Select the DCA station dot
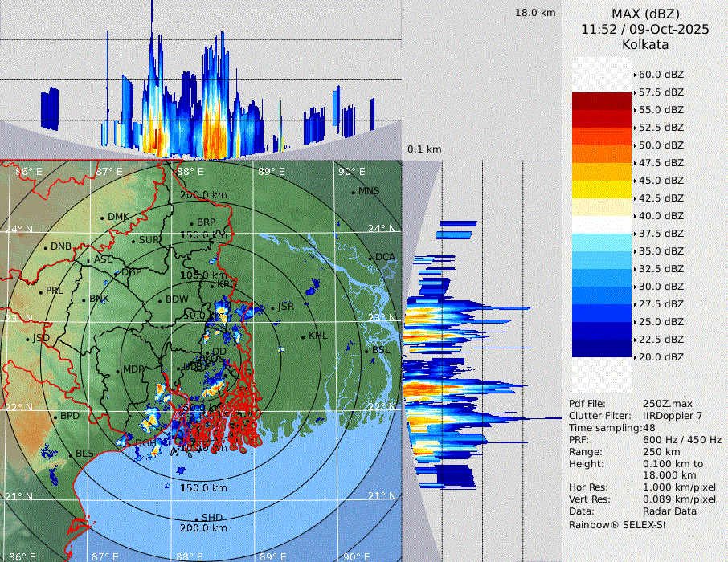728x562 pixels. (370, 258)
